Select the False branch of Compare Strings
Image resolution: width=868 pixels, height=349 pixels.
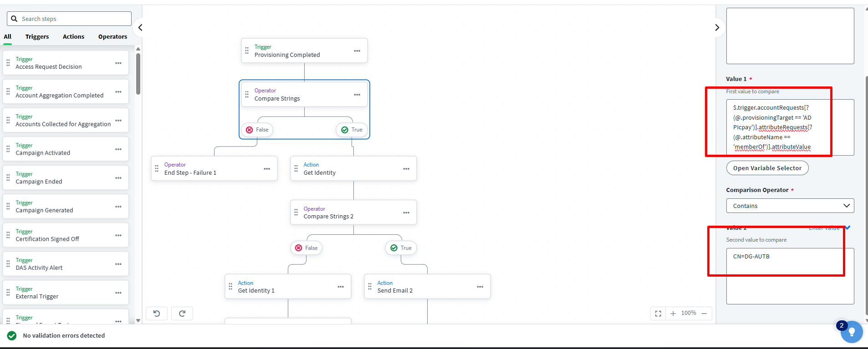(x=257, y=130)
